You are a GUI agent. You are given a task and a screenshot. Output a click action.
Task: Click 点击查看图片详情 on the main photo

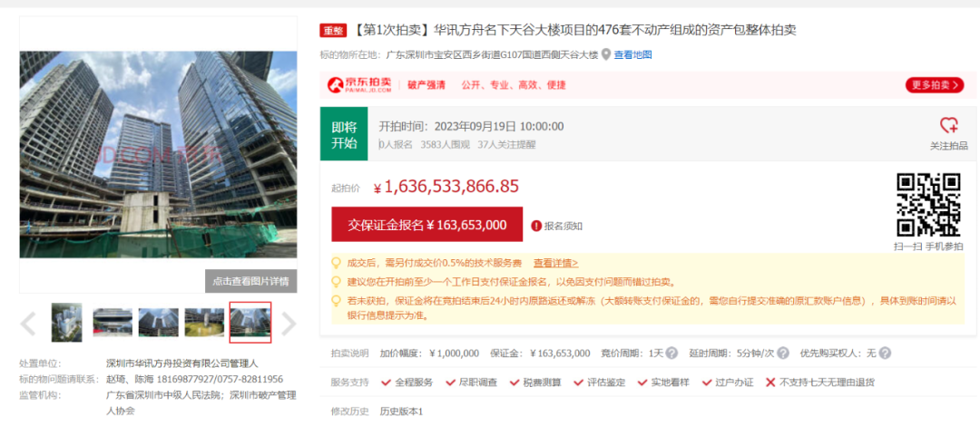click(x=250, y=281)
